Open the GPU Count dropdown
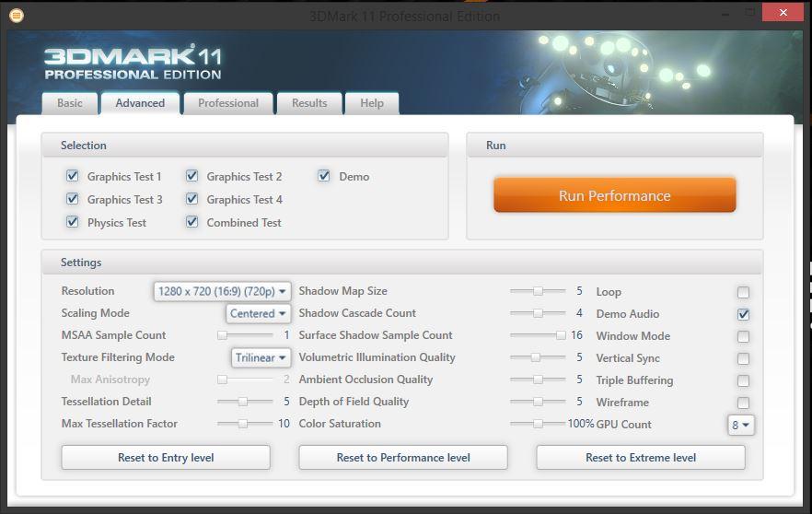Image resolution: width=812 pixels, height=514 pixels. (741, 425)
